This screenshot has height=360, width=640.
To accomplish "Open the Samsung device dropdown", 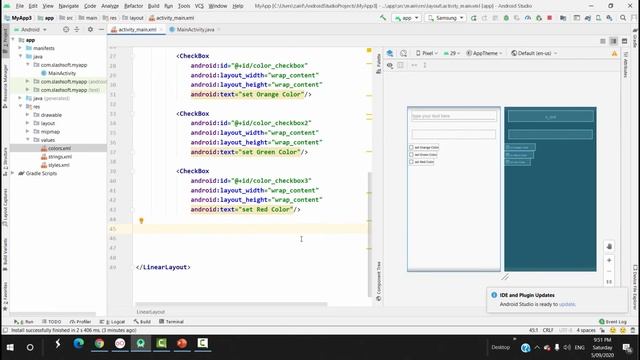I will 445,18.
